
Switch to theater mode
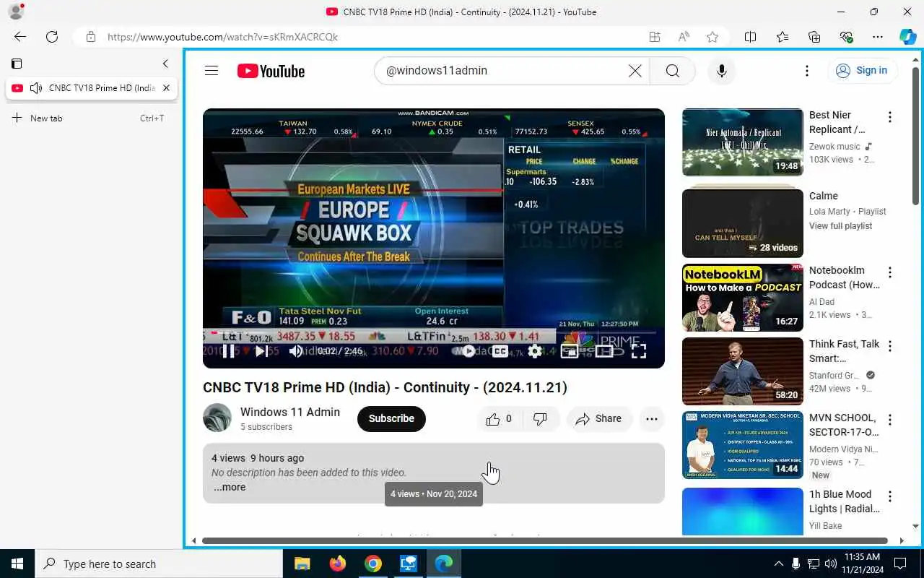point(604,351)
